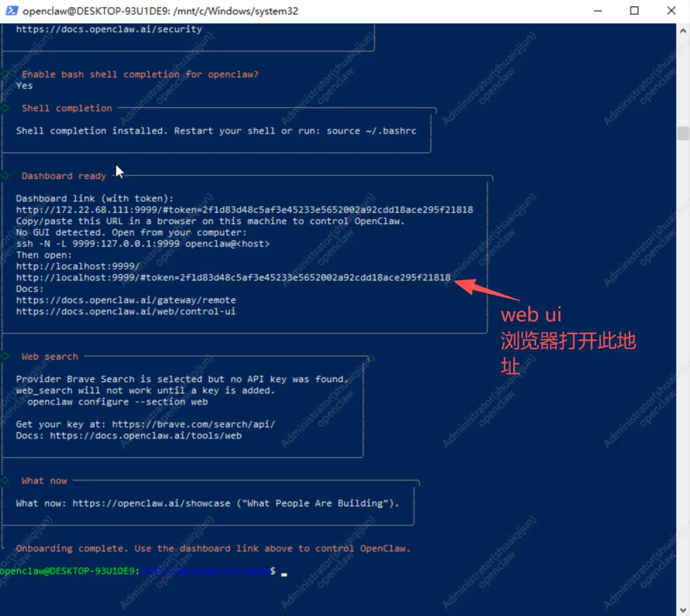
Task: Click 'Dashboard link (with token):' text
Action: coord(95,199)
